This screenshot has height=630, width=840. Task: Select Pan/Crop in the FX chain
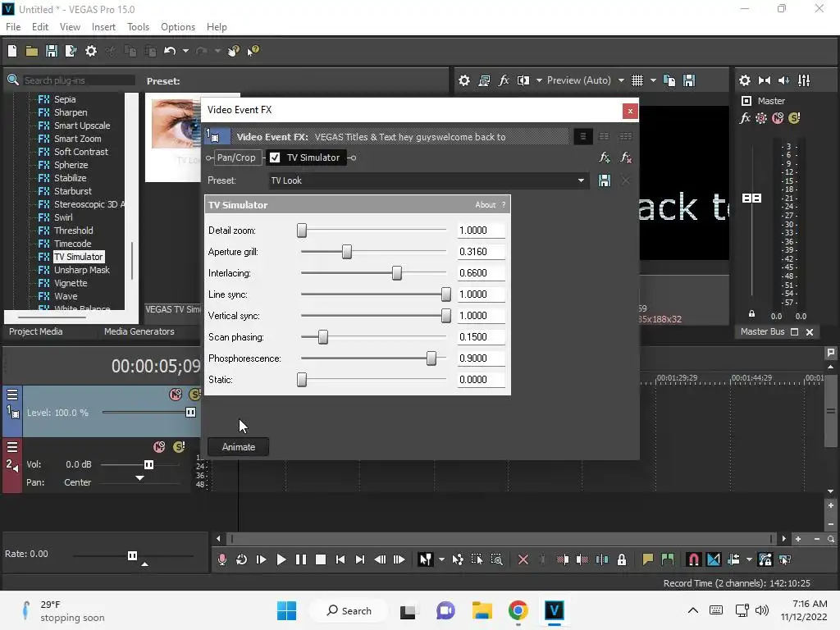(x=236, y=157)
